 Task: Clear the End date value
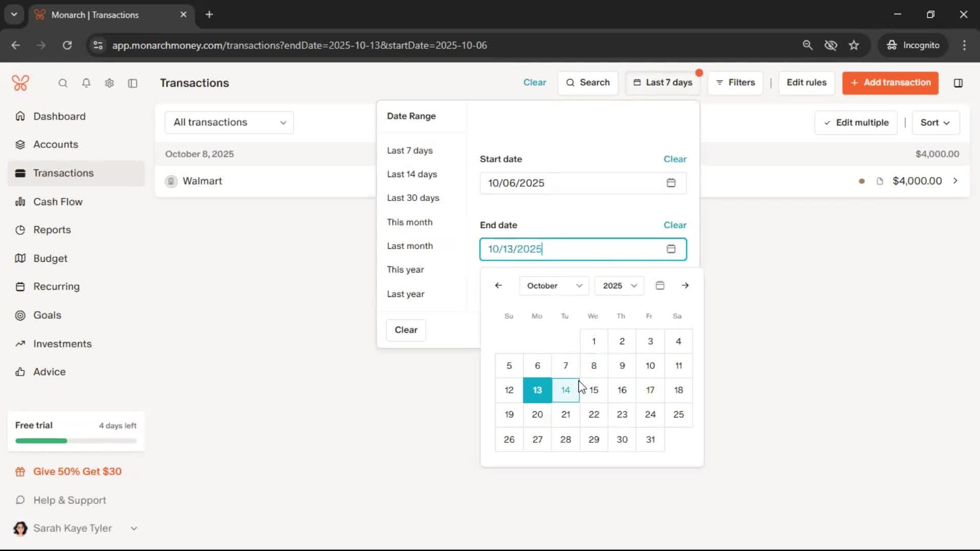click(674, 225)
